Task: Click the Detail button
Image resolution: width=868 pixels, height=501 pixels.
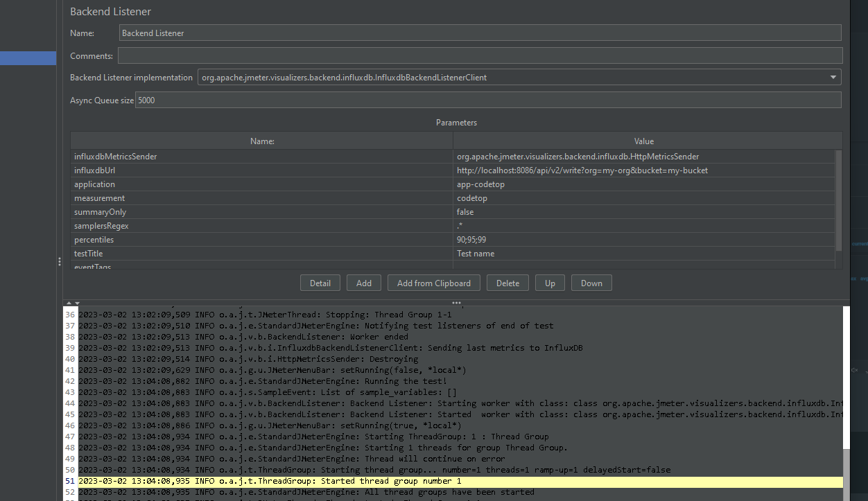Action: (320, 283)
